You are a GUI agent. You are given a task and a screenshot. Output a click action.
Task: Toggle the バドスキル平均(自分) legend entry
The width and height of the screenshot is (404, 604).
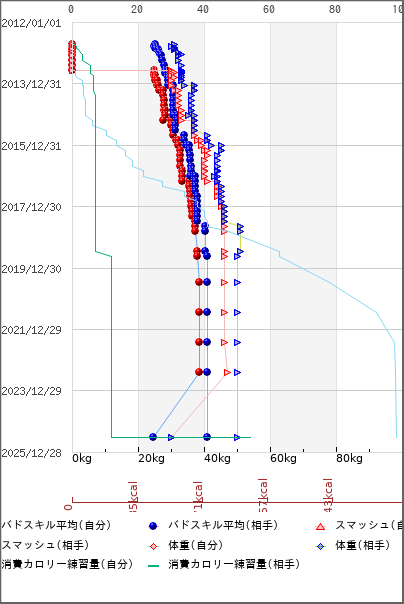pyautogui.click(x=56, y=525)
